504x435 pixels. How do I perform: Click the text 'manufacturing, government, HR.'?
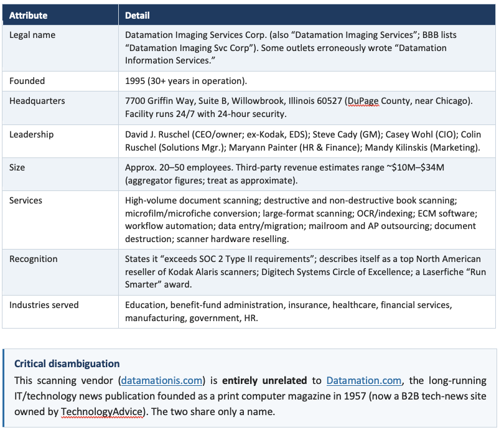point(192,318)
